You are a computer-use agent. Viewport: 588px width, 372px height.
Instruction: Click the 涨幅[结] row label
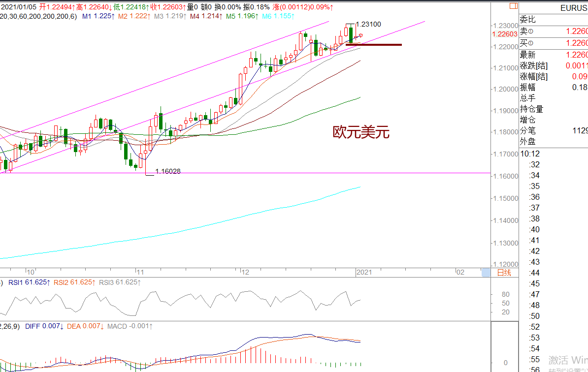point(534,76)
